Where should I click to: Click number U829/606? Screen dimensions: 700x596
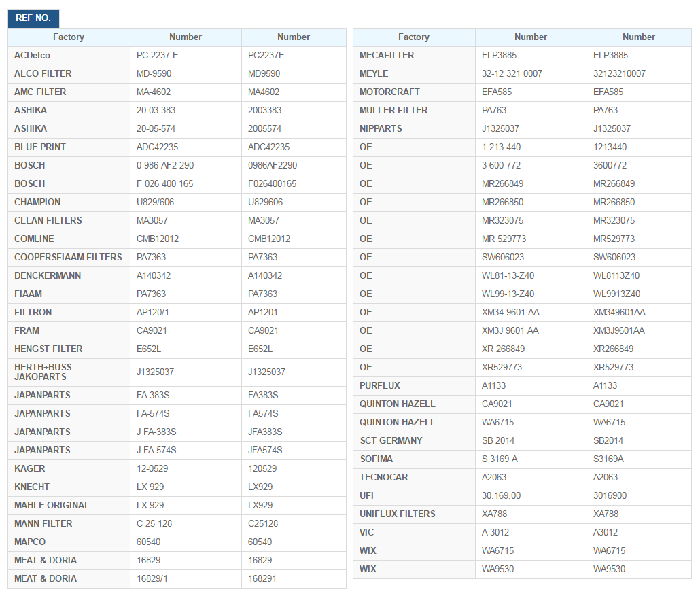click(x=156, y=202)
